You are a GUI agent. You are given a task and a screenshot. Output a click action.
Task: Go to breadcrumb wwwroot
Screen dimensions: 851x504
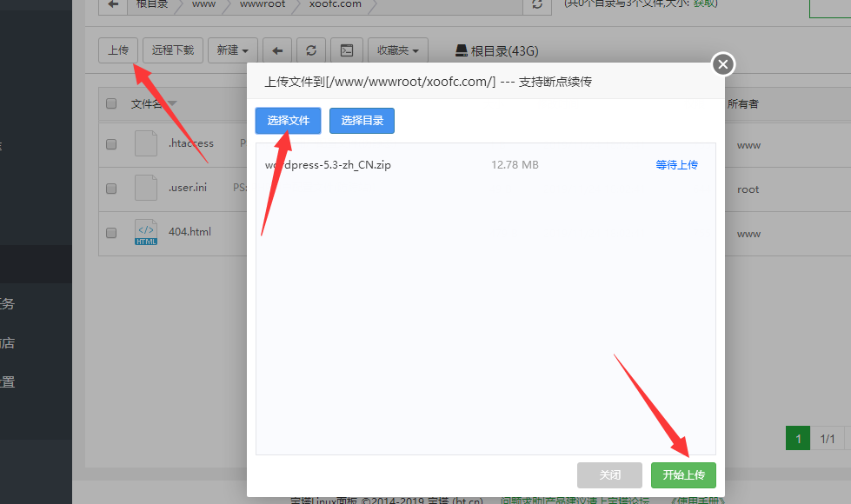263,4
